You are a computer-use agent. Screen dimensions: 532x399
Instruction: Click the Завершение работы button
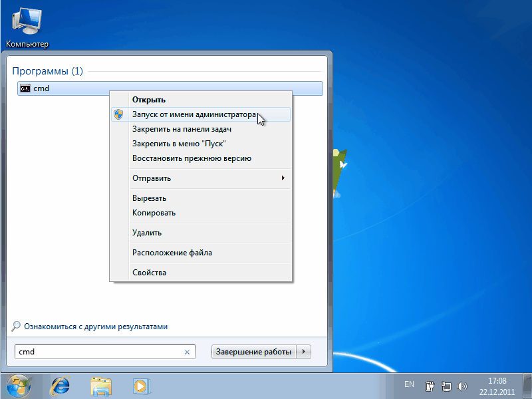254,352
